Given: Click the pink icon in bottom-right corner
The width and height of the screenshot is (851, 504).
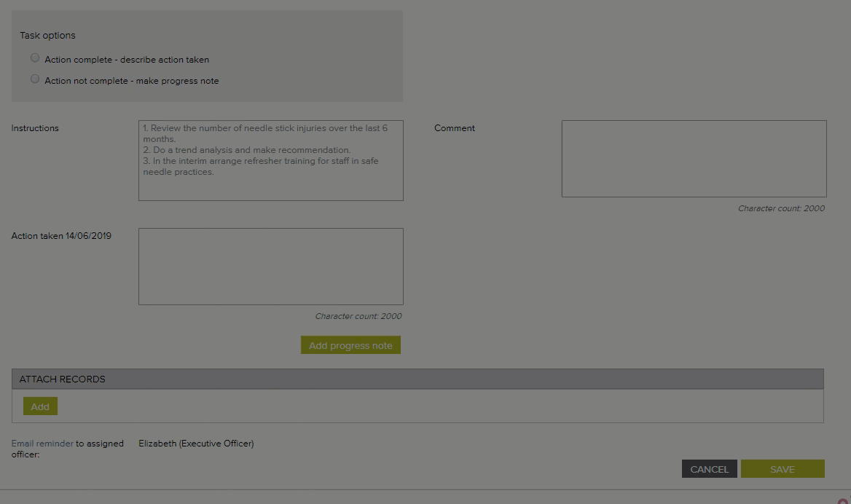Looking at the screenshot, I should coord(844,500).
